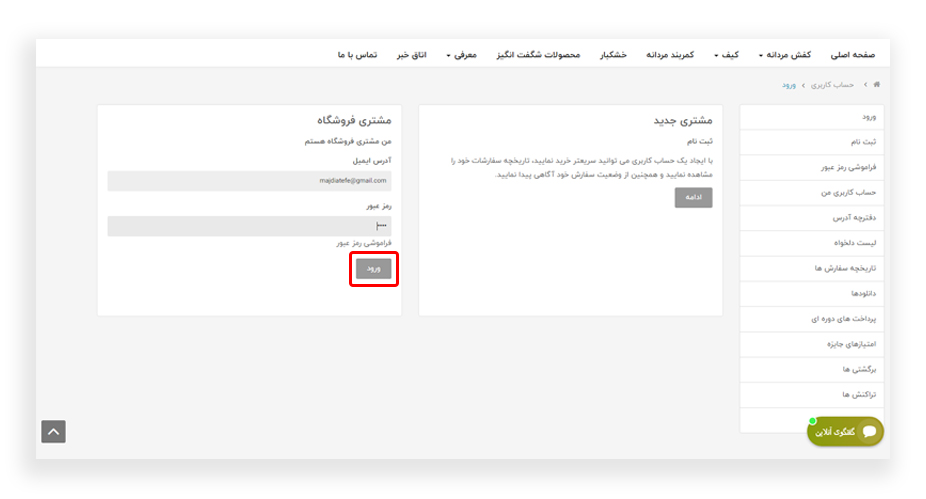Click the فراموشی رمز عبور link below the password field
The width and height of the screenshot is (926, 499).
(x=363, y=243)
